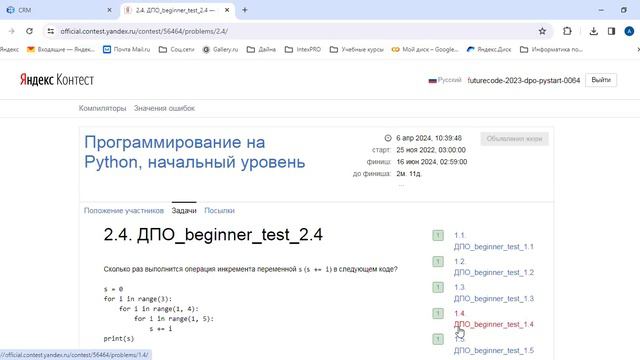Open the Информатика bookmarks folder
Image resolution: width=640 pixels, height=360 pixels.
(x=551, y=49)
